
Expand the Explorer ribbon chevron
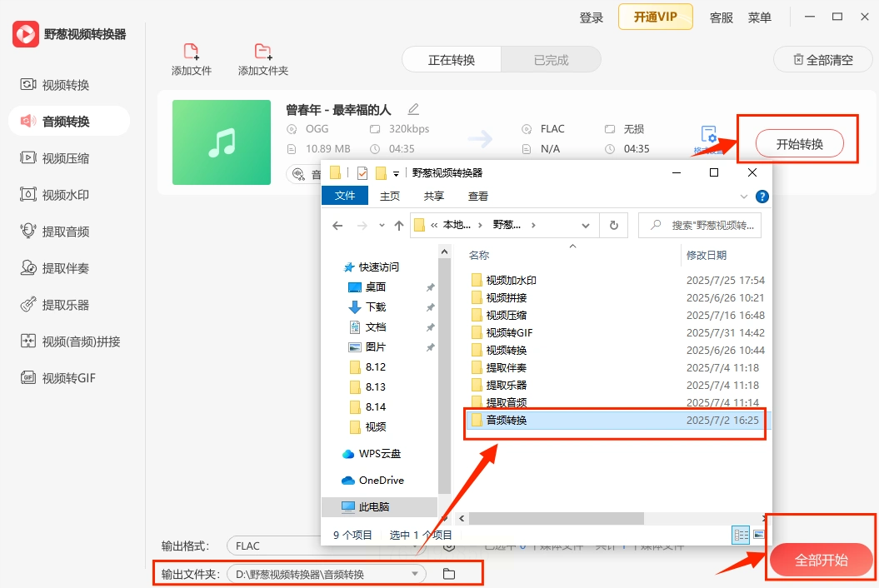(x=744, y=197)
